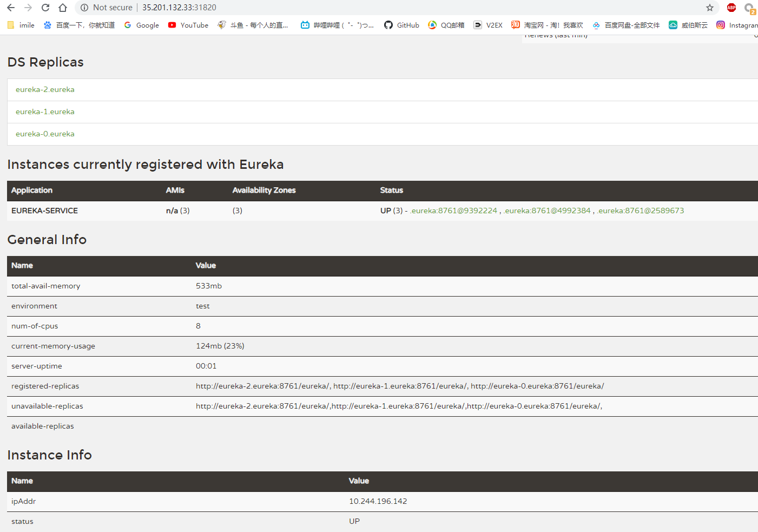Image resolution: width=758 pixels, height=532 pixels.
Task: Open the imile bookmark folder
Action: tap(21, 25)
